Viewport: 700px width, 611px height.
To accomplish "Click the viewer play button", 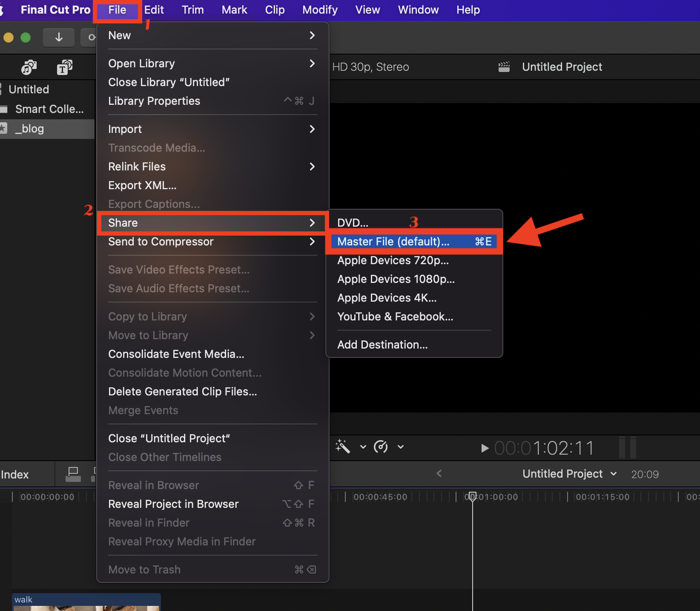I will point(484,448).
